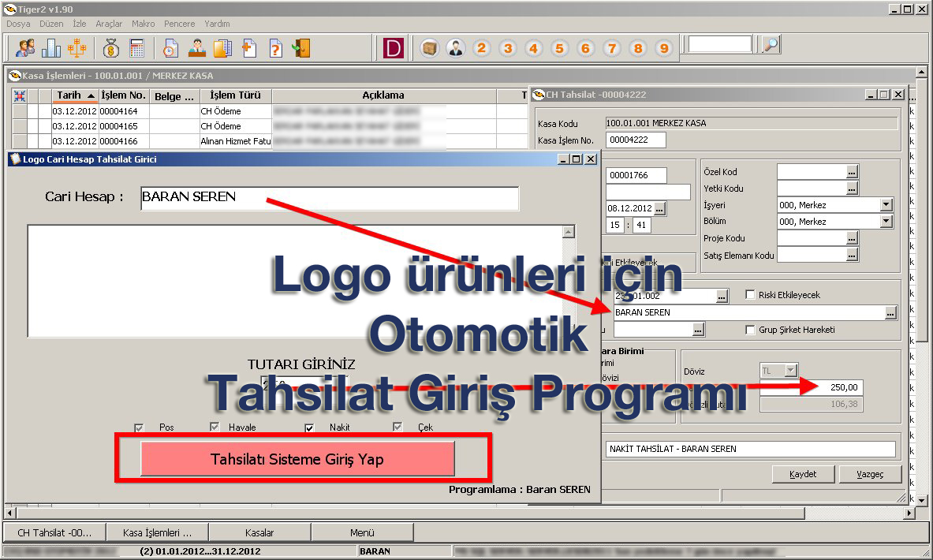Click the Açıklama column header
The height and width of the screenshot is (560, 933).
383,95
